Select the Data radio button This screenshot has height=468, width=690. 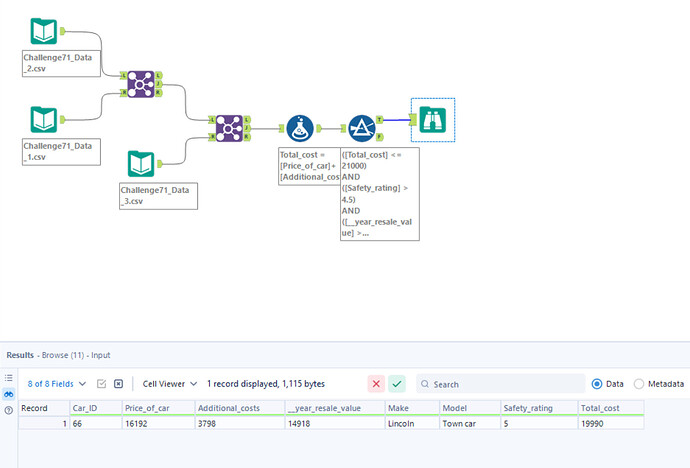point(597,384)
